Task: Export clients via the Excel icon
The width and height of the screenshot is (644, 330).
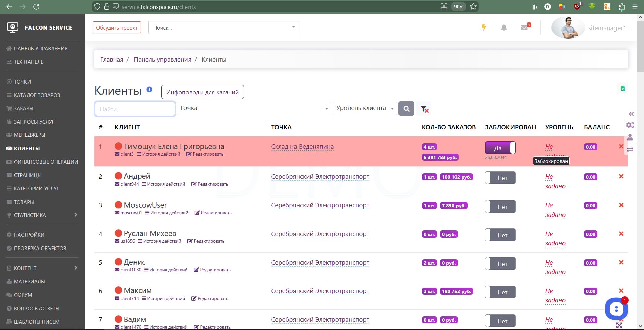Action: coord(623,89)
